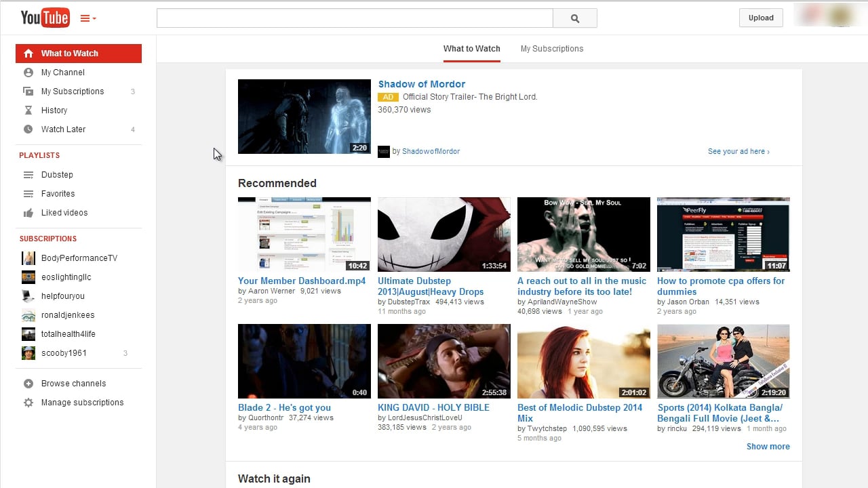868x488 pixels.
Task: Click the YouTube logo
Action: click(45, 18)
